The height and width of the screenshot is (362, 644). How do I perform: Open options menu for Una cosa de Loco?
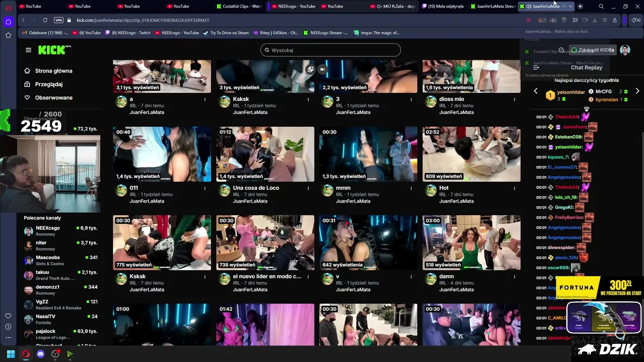tap(308, 188)
